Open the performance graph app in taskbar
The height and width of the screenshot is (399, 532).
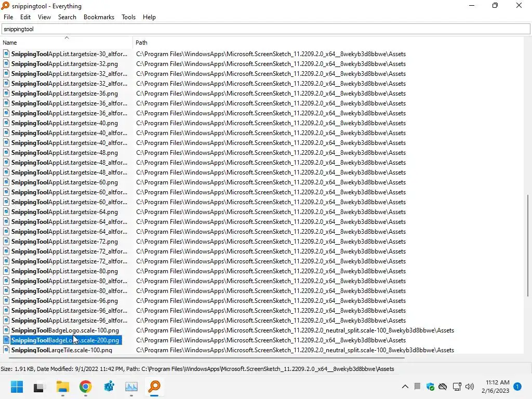[x=131, y=387]
